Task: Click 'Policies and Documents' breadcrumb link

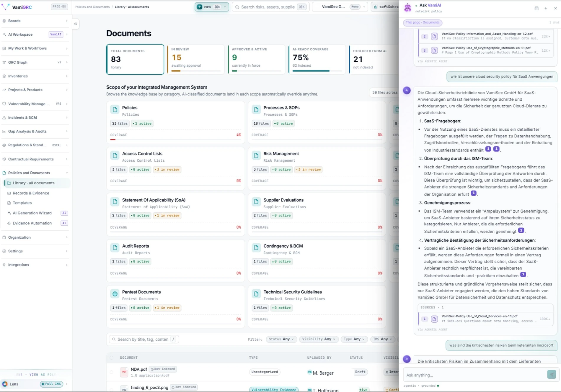Action: pyautogui.click(x=92, y=7)
